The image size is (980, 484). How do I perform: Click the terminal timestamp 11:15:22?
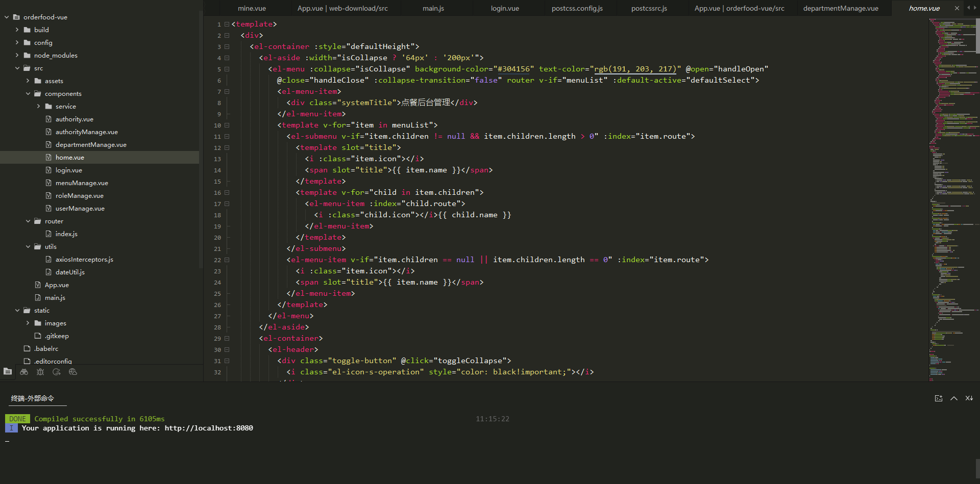click(x=493, y=419)
